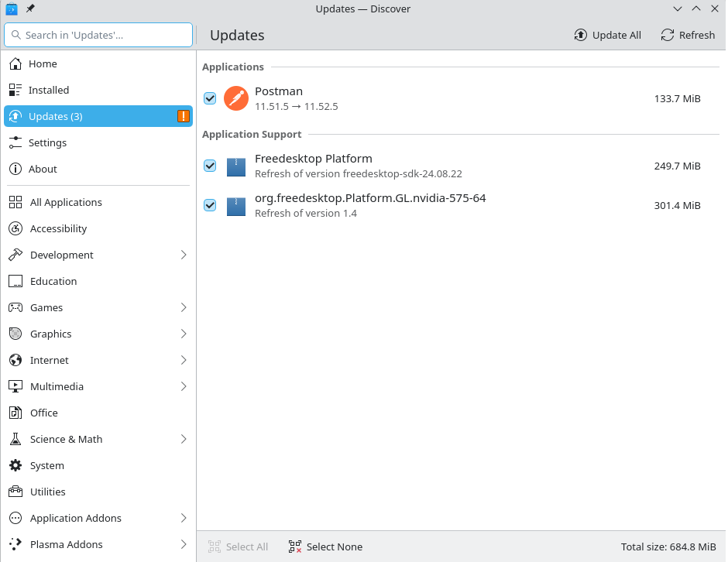Click the Updates — Discover window title

coord(363,9)
